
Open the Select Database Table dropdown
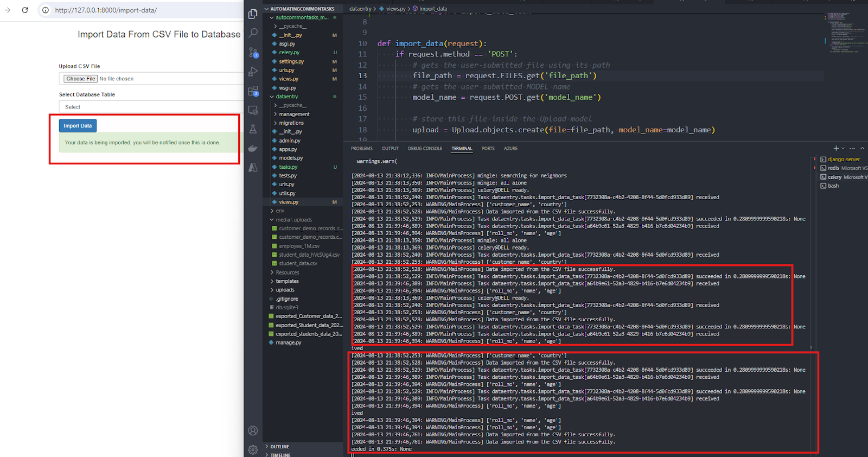coord(151,107)
